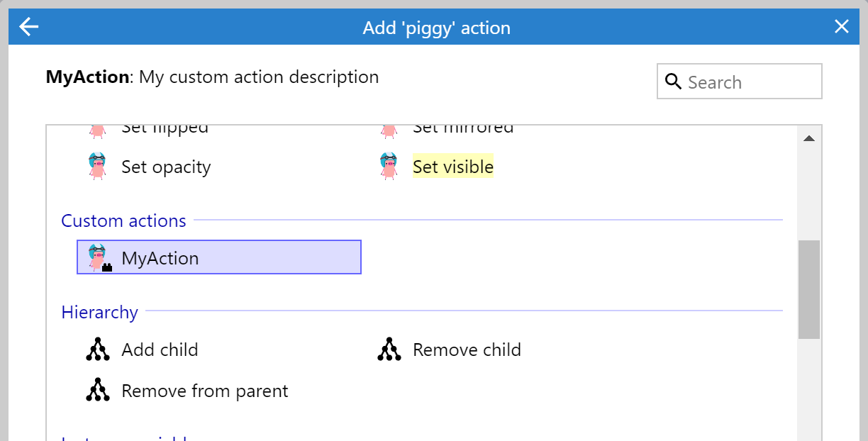Screen dimensions: 868x441
Task: Click the scrollbar thumb on the right
Action: [x=809, y=287]
